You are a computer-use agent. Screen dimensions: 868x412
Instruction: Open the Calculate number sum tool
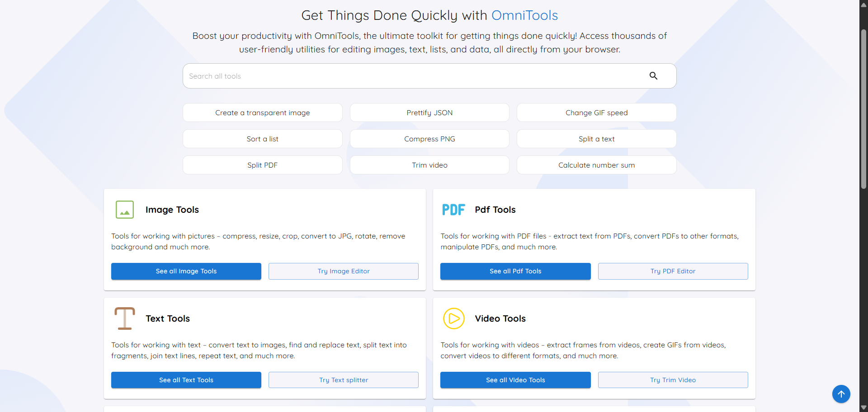click(x=596, y=165)
